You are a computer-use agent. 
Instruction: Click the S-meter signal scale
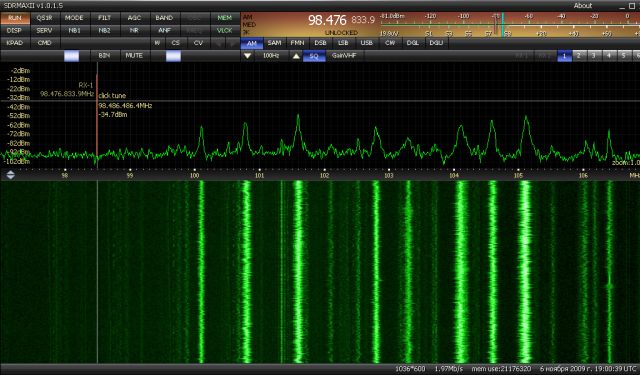(x=509, y=25)
